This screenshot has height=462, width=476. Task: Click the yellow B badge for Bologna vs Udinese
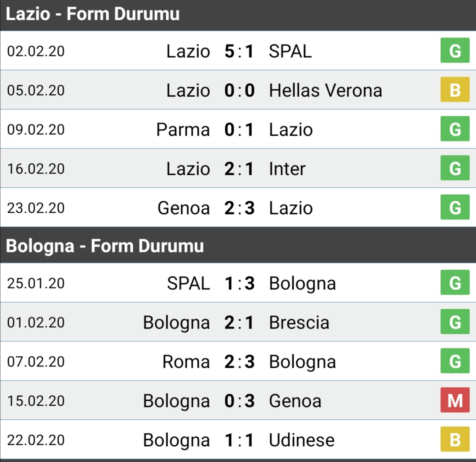(x=455, y=439)
